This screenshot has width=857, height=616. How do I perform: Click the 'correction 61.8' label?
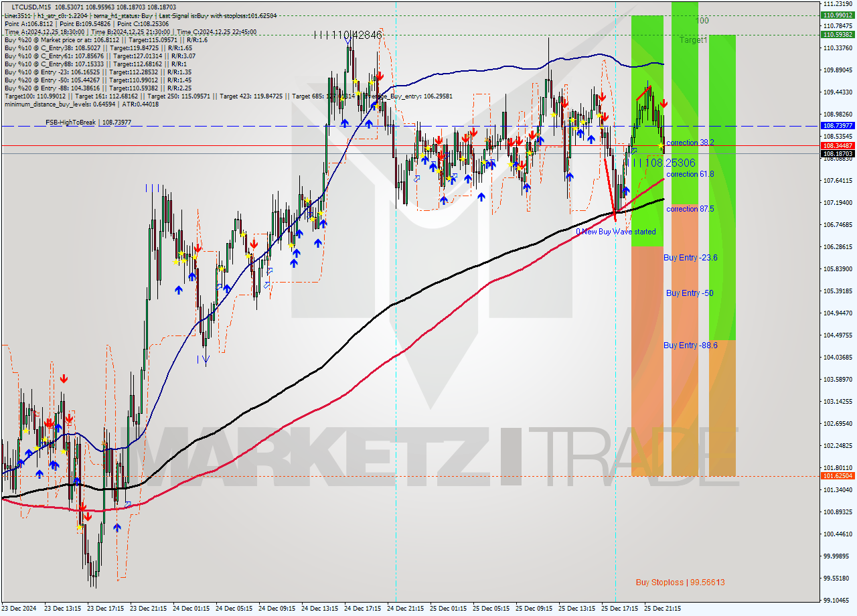pyautogui.click(x=690, y=174)
